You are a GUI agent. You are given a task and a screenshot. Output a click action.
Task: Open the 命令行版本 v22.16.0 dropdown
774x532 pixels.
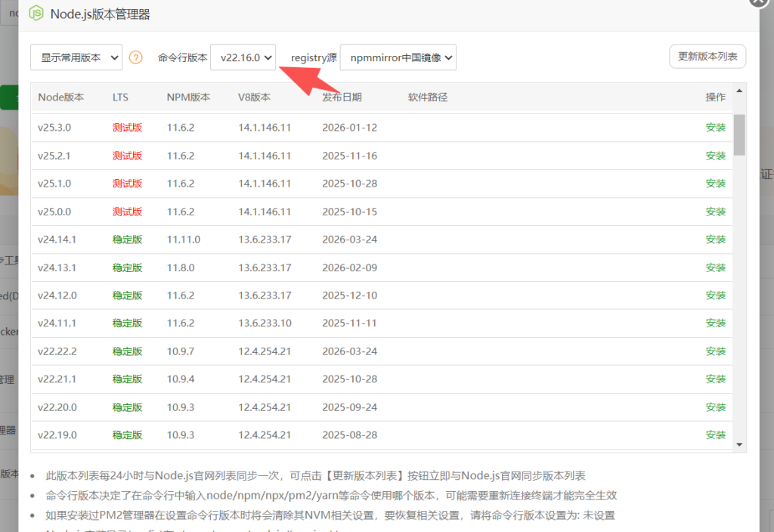[x=243, y=57]
